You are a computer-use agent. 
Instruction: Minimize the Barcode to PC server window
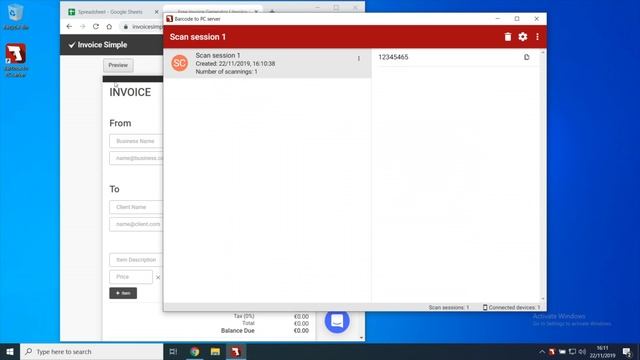[498, 19]
